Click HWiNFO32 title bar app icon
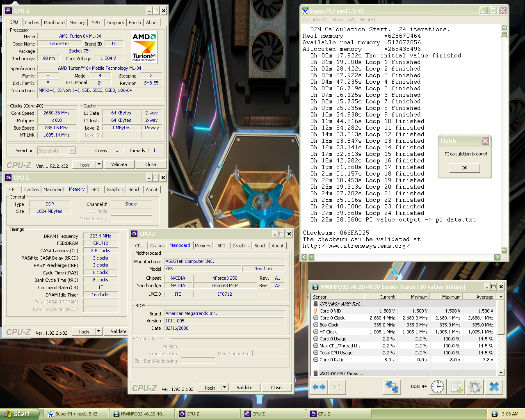The height and width of the screenshot is (420, 525). pos(315,287)
